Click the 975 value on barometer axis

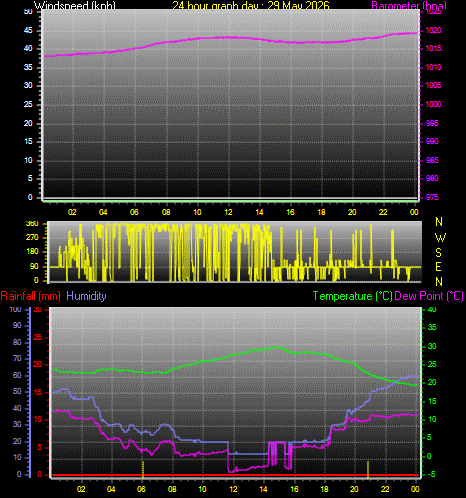pos(432,197)
